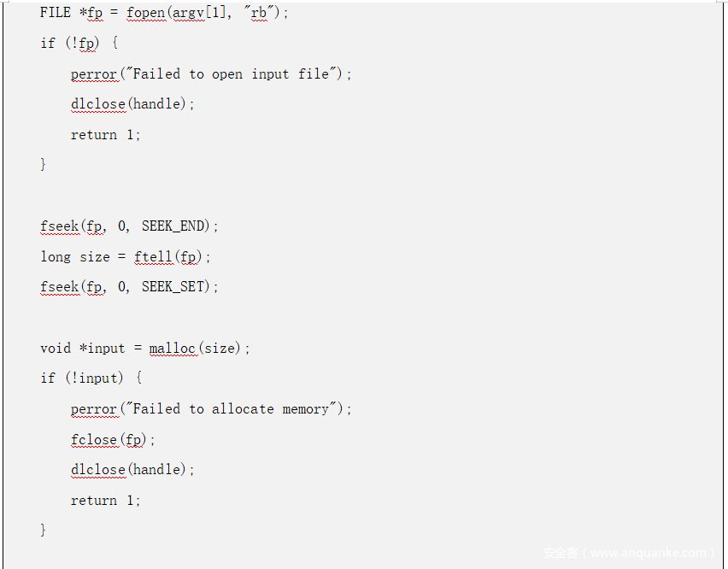
Task: Click the 'void' keyword before *input
Action: coord(56,349)
